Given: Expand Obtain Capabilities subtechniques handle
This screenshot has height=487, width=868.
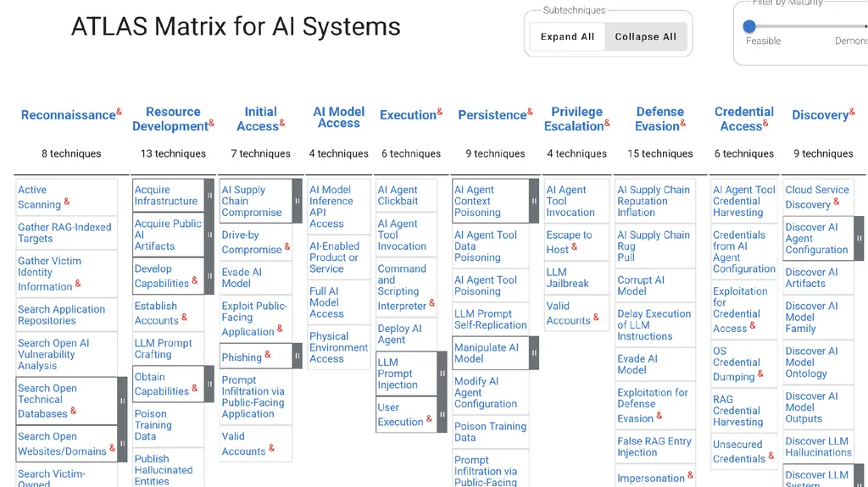Looking at the screenshot, I should (x=209, y=384).
